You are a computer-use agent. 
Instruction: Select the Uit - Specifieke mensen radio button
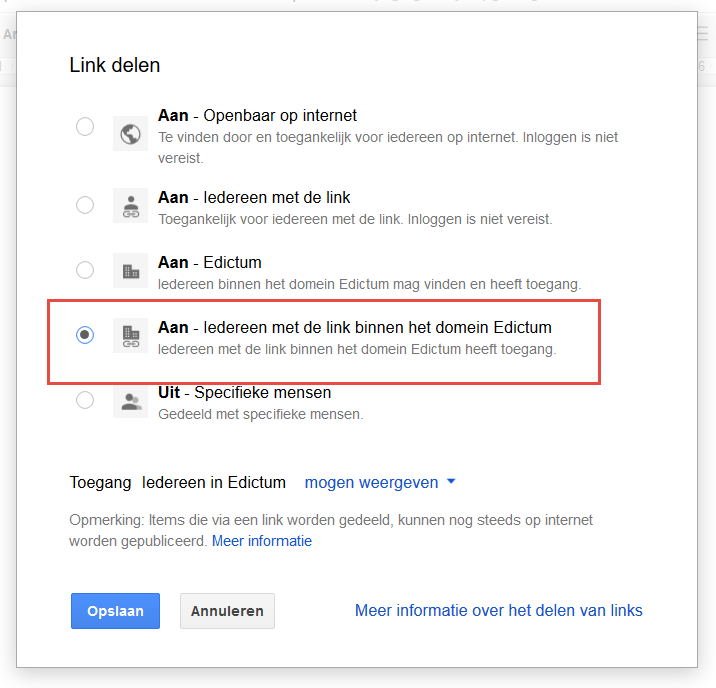(x=85, y=400)
